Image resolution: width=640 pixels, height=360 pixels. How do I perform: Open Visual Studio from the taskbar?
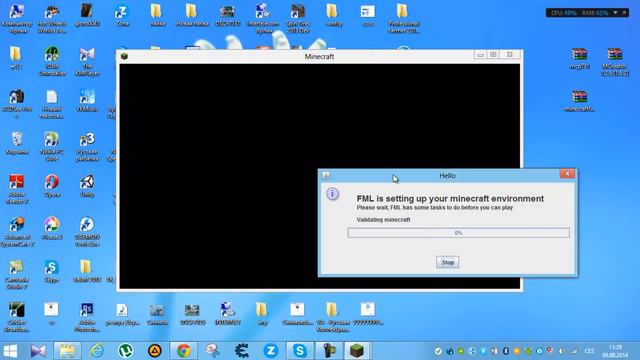pyautogui.click(x=38, y=351)
